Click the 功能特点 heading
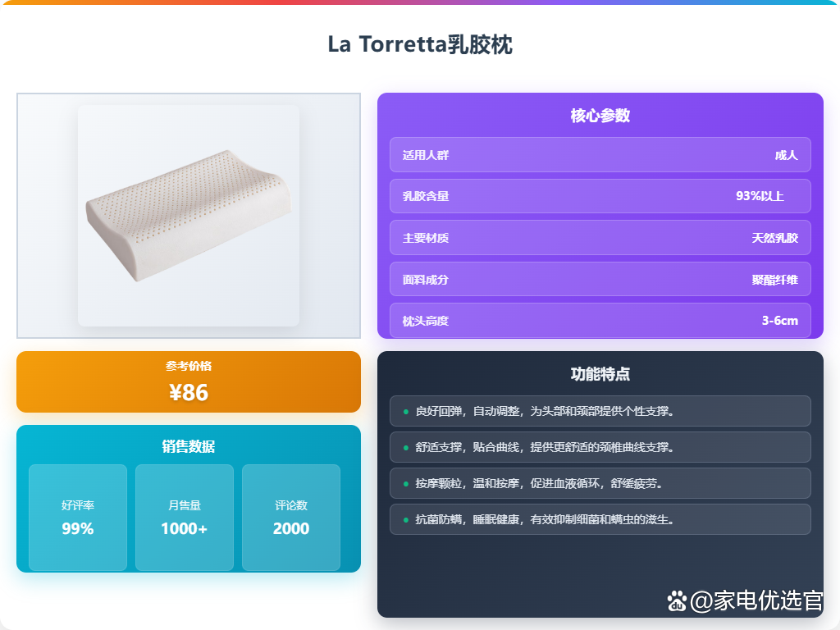Viewport: 840px width, 630px height. coord(600,374)
